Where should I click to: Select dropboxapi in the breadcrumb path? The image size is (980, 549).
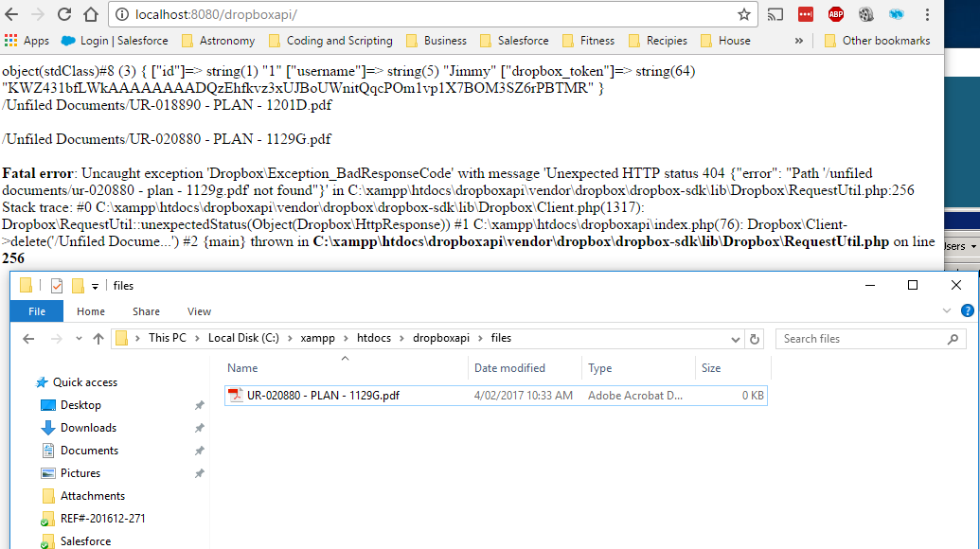pyautogui.click(x=440, y=338)
